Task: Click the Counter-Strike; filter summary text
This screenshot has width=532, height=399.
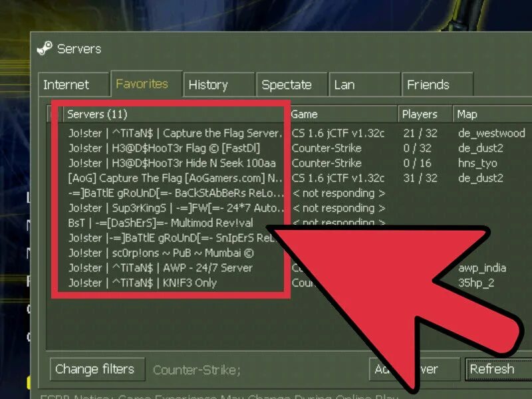Action: [x=197, y=370]
